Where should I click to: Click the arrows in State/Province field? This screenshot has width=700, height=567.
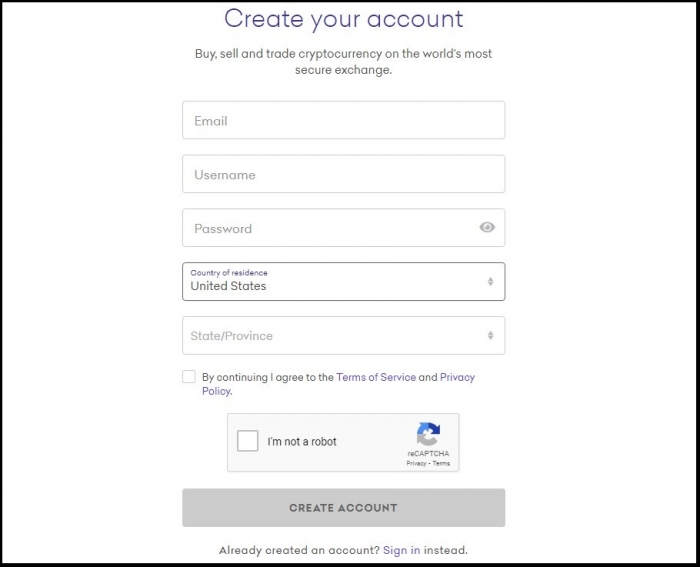click(490, 335)
